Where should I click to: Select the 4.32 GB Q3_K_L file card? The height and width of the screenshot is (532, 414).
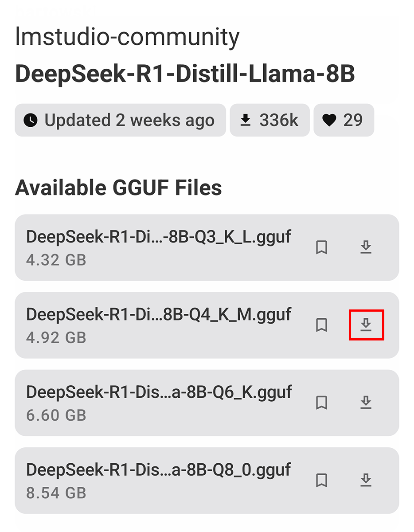(160, 247)
